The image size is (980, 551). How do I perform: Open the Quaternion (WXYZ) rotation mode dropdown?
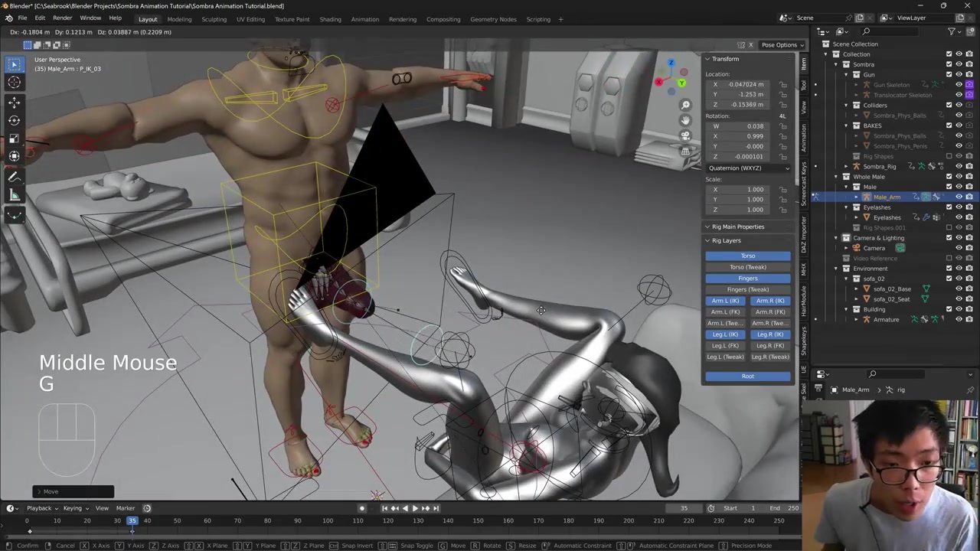pyautogui.click(x=748, y=168)
